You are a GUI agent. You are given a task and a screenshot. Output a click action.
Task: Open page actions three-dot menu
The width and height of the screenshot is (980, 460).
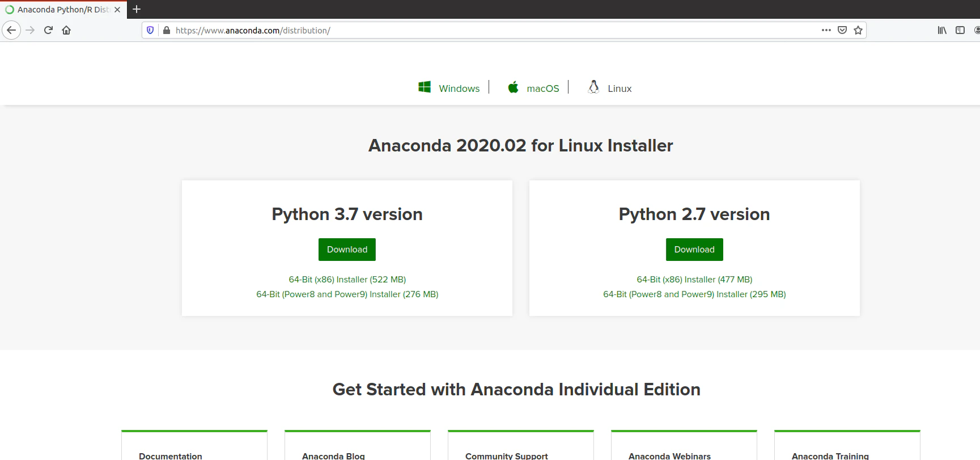826,30
